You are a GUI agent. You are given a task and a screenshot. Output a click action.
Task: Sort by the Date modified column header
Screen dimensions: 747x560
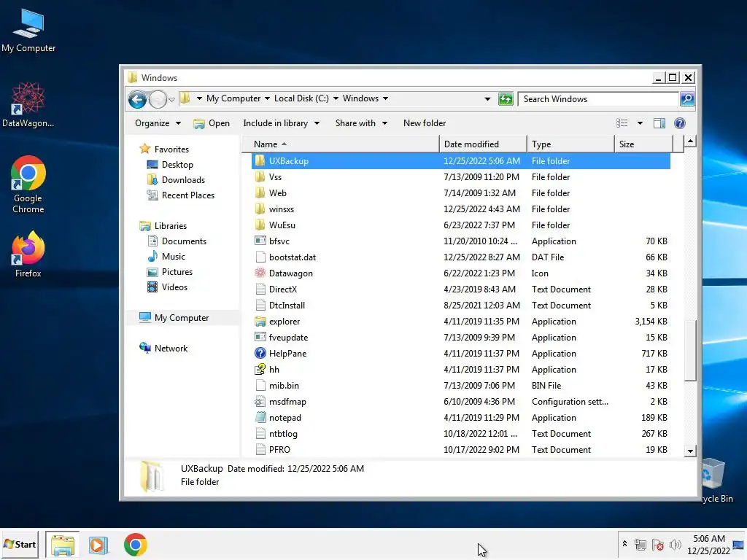483,144
